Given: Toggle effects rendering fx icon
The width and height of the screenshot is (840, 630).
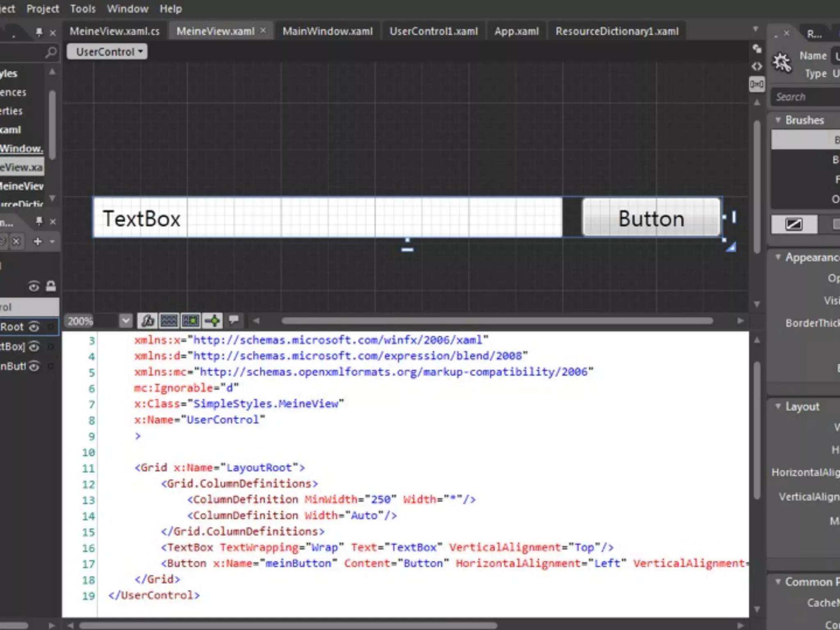Looking at the screenshot, I should pos(148,320).
